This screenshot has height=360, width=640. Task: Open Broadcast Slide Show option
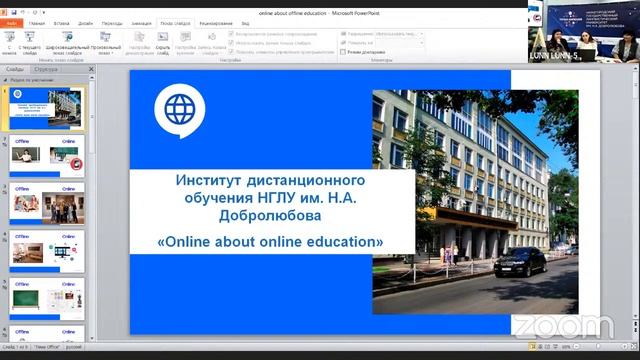pos(67,44)
